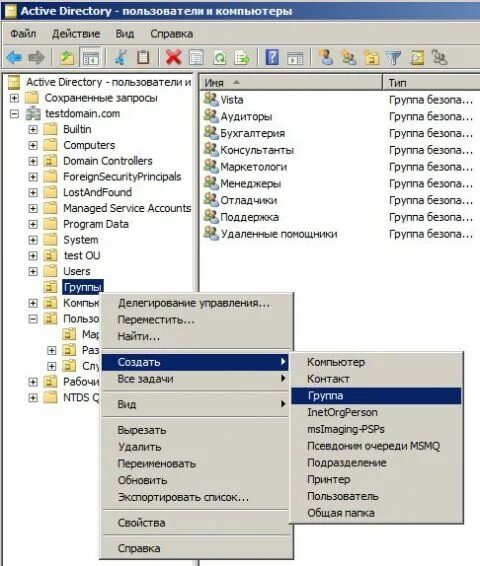Image resolution: width=480 pixels, height=566 pixels.
Task: Expand the Computers container
Action: (33, 145)
